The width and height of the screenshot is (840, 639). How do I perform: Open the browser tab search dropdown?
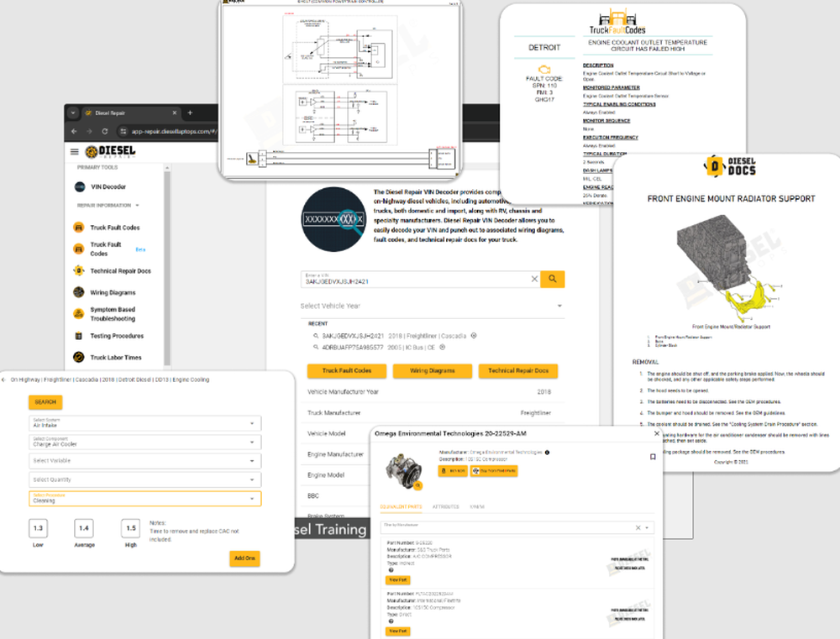[73, 113]
